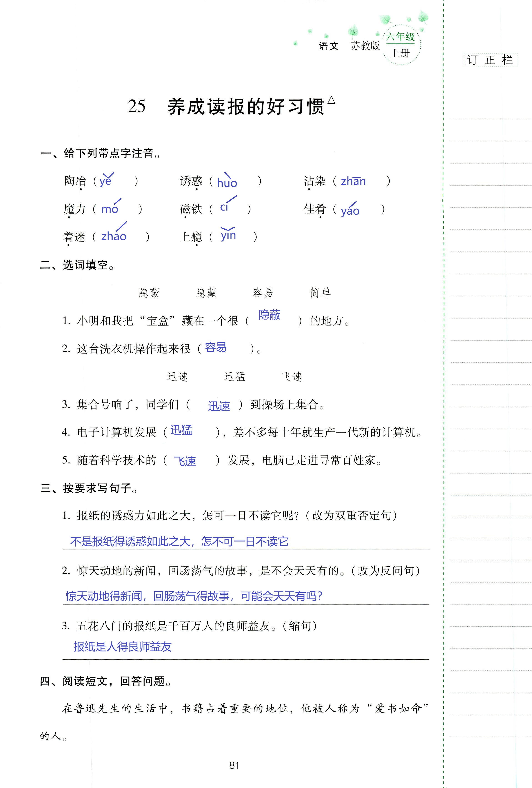The width and height of the screenshot is (532, 788).
Task: Click the answer 飞速 in question 5
Action: click(x=185, y=461)
